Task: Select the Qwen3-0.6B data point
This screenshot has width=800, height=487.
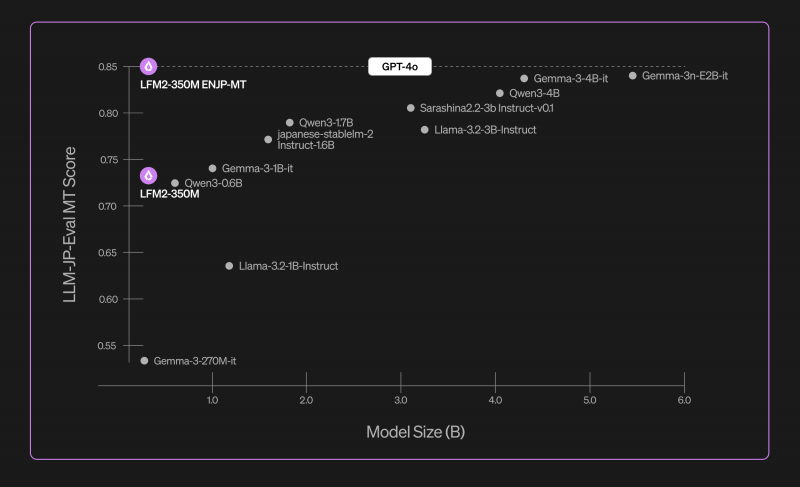Action: click(175, 183)
